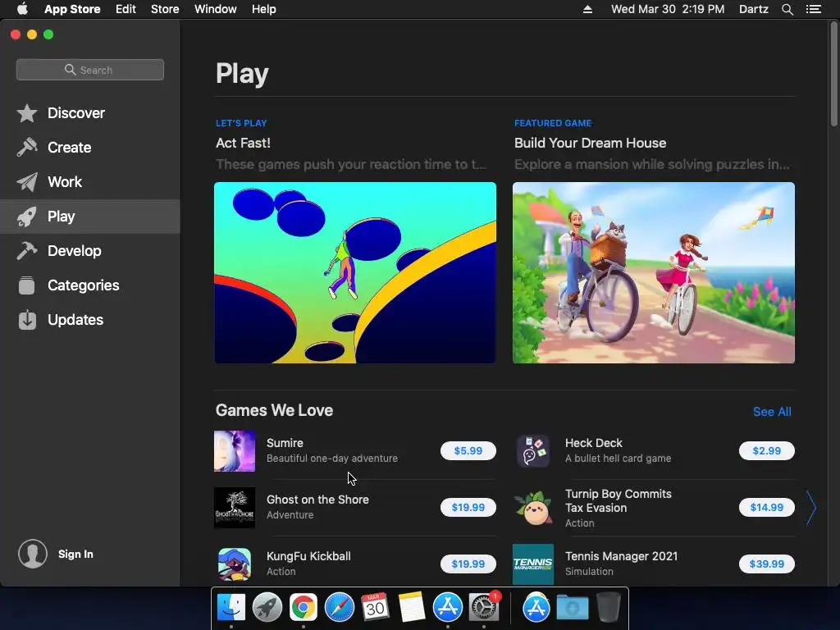Buy Heck Deck for $2.99
Screen dimensions: 840x630
pos(767,451)
